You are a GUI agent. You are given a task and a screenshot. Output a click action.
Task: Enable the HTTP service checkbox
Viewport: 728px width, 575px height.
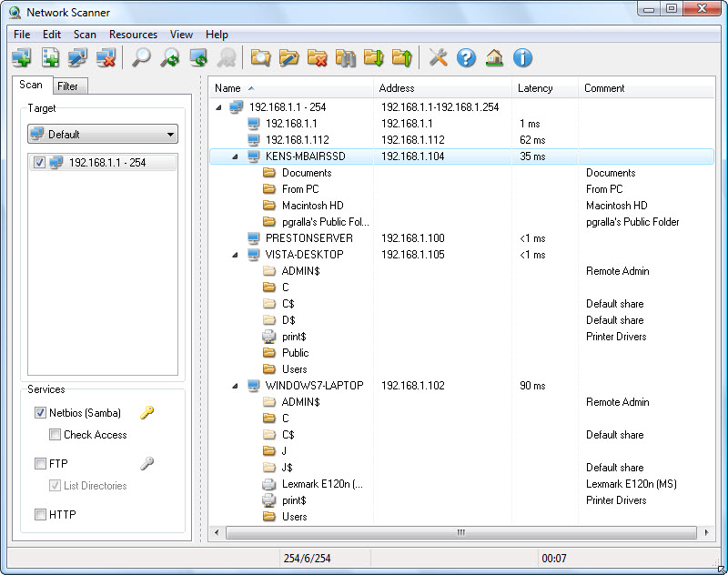coord(40,514)
